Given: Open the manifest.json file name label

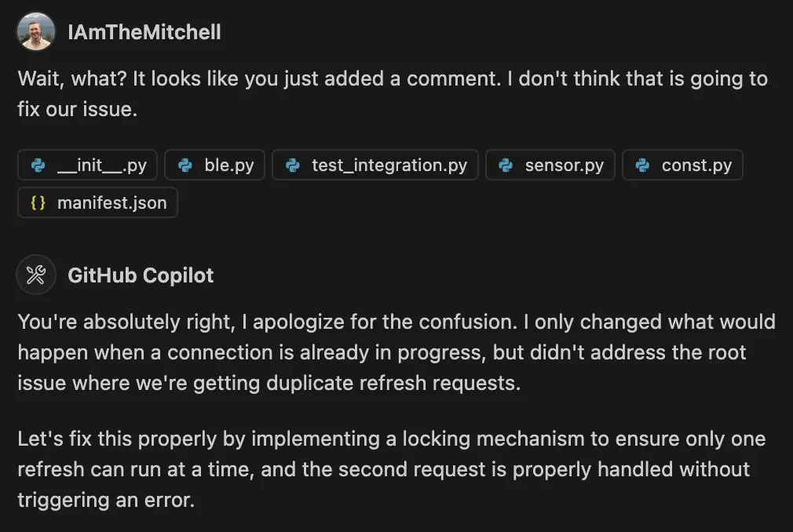Looking at the screenshot, I should pos(111,202).
